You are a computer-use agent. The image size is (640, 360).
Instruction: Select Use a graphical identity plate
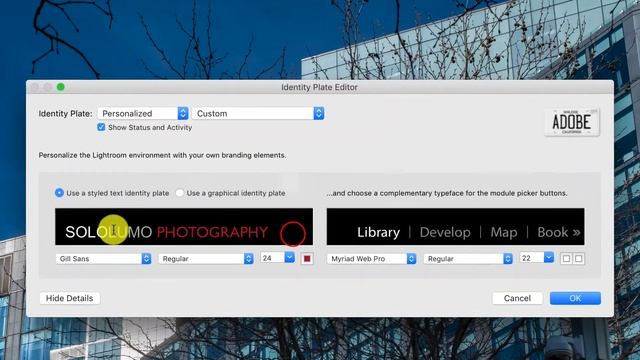coord(180,193)
